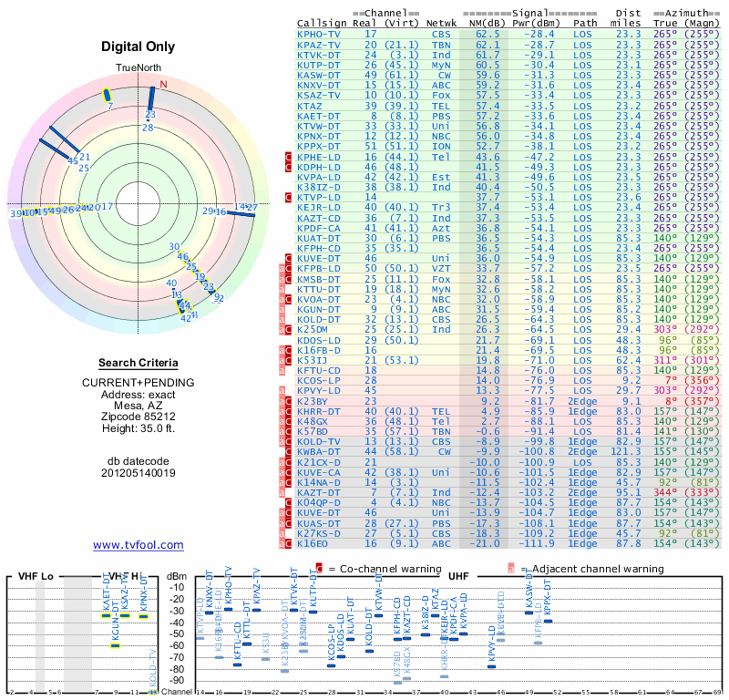Click the KUTP-DT callsign
Image resolution: width=729 pixels, height=700 pixels.
pyautogui.click(x=318, y=65)
